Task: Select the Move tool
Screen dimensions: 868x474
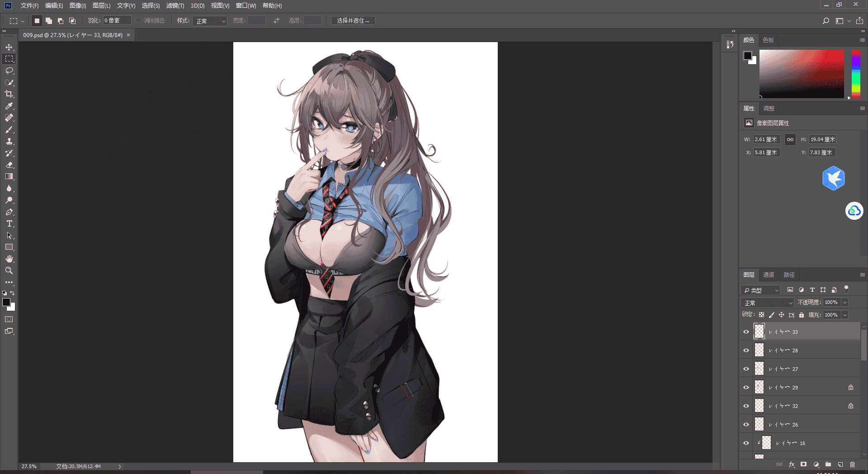Action: (x=9, y=47)
